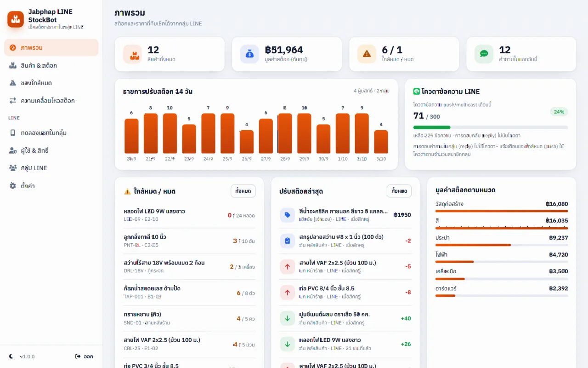588x368 pixels.
Task: Click ทั้งหมด in the ใกล้หมด / หมด card
Action: 243,191
